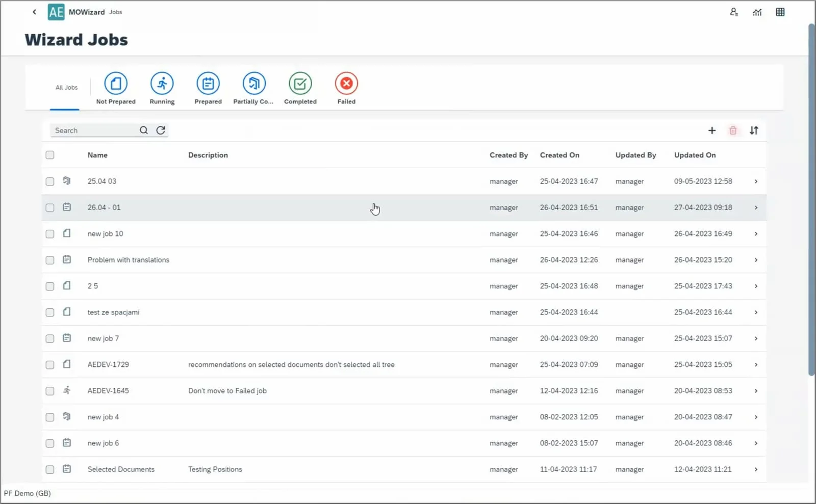Click the vertical page scrollbar

tap(811, 199)
